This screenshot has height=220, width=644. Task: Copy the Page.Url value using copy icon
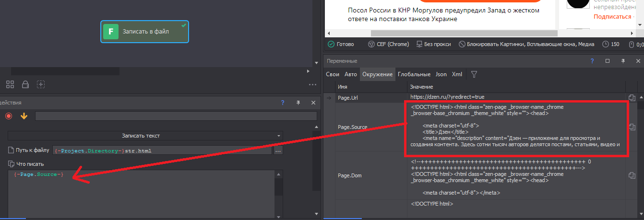click(632, 98)
